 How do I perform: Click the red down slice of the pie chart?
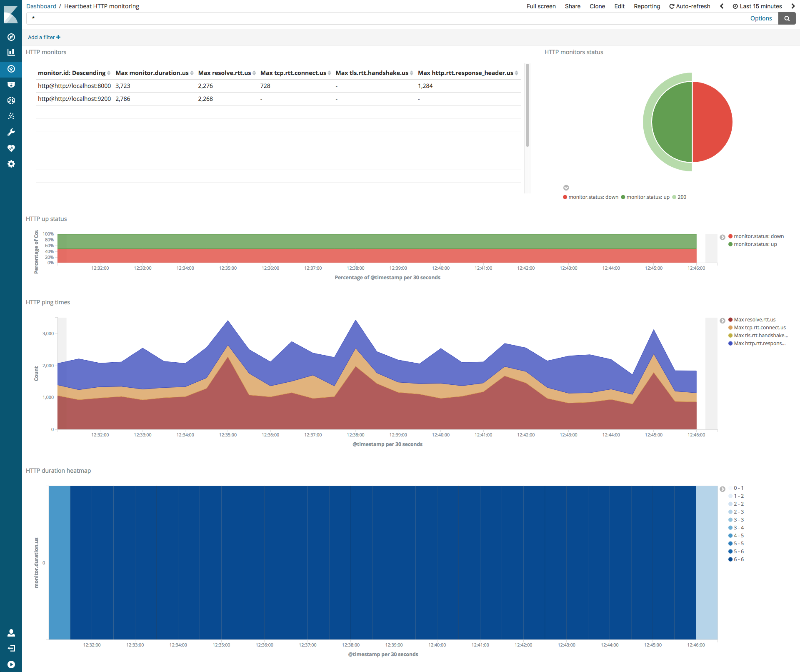[x=712, y=122]
